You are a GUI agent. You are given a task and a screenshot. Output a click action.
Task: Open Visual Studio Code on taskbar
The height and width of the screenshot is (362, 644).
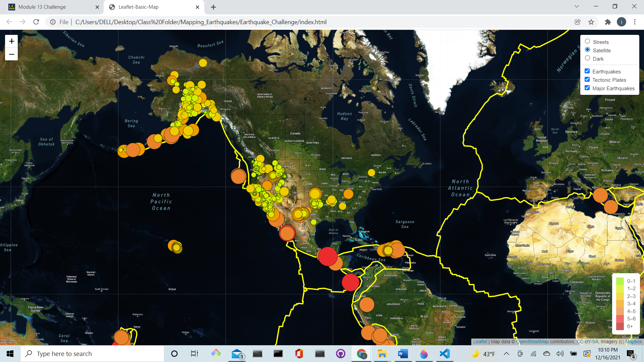pyautogui.click(x=444, y=354)
